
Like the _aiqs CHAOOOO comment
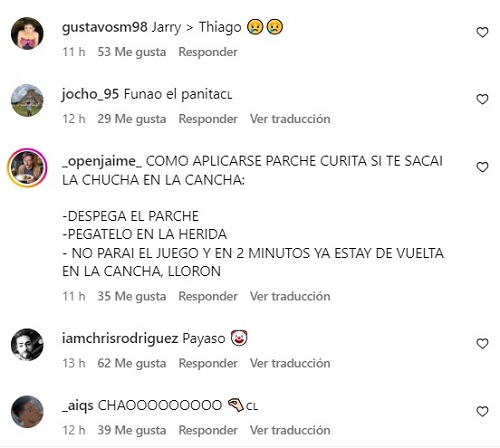[482, 412]
